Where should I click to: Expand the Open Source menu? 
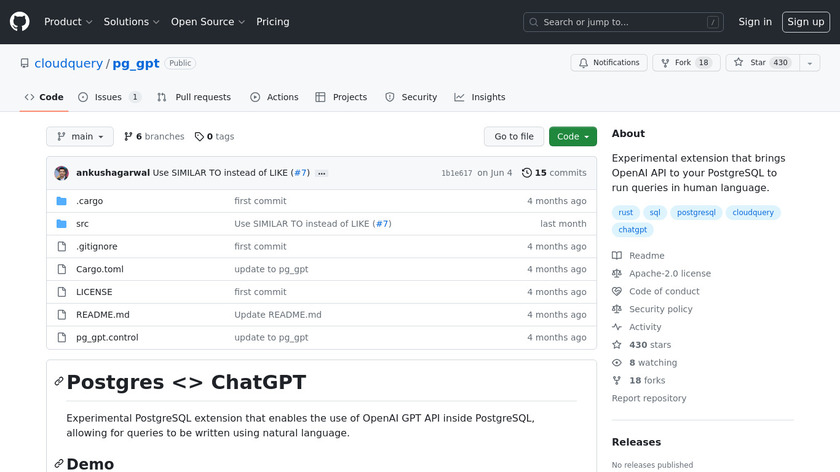pyautogui.click(x=208, y=22)
